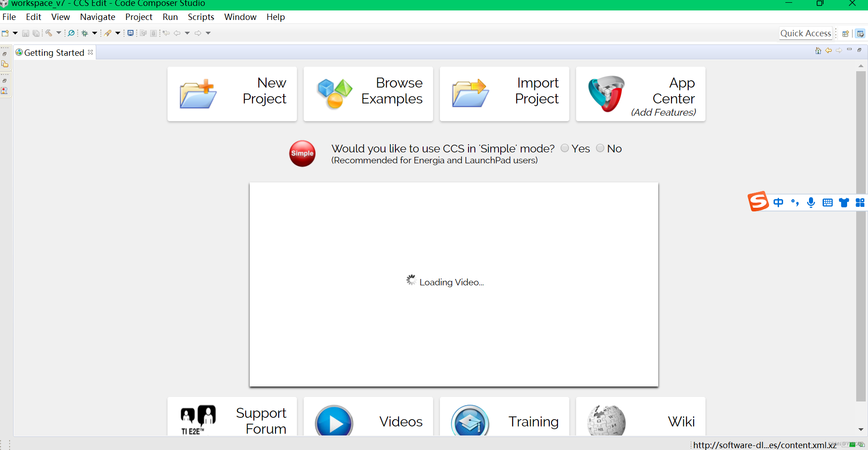Click the Loading Video panel
Screen dimensions: 868x450
[x=454, y=284]
